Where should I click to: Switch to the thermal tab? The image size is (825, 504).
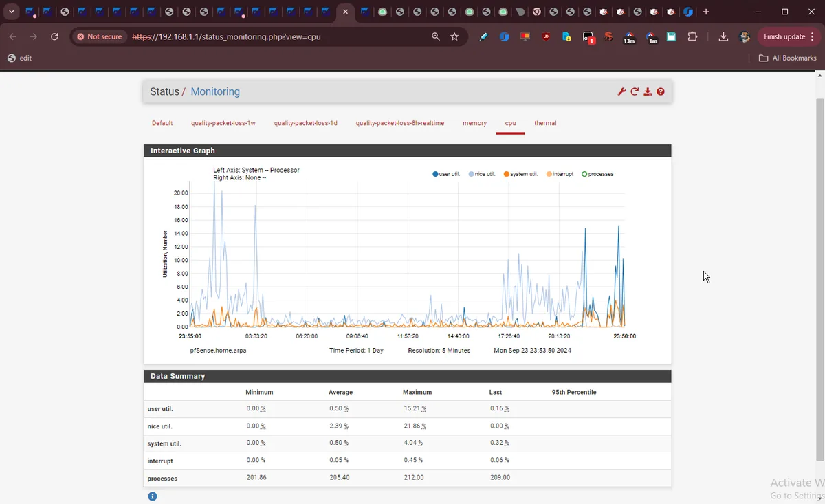tap(545, 123)
